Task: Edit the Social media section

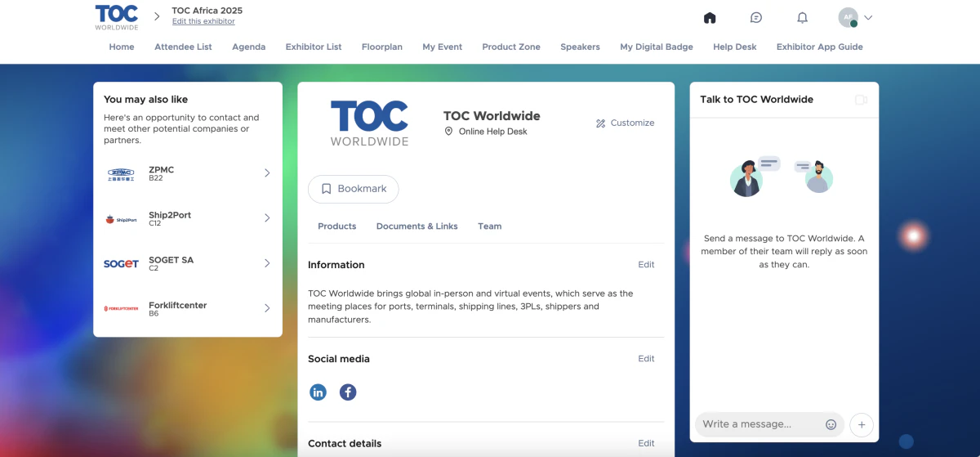Action: (646, 359)
